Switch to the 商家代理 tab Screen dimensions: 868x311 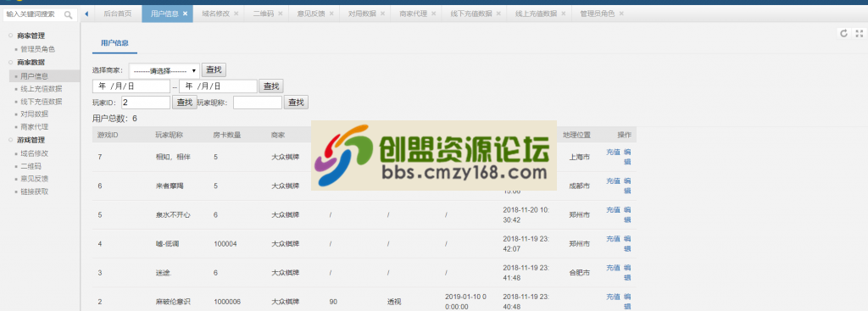click(x=413, y=14)
